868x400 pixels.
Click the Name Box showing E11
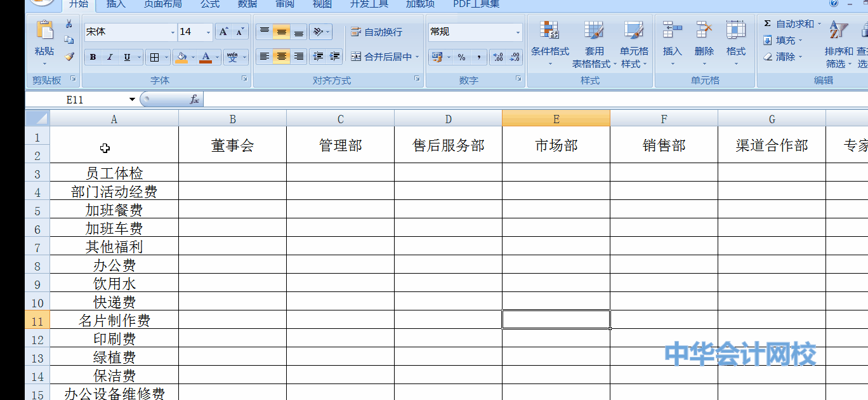click(x=75, y=100)
